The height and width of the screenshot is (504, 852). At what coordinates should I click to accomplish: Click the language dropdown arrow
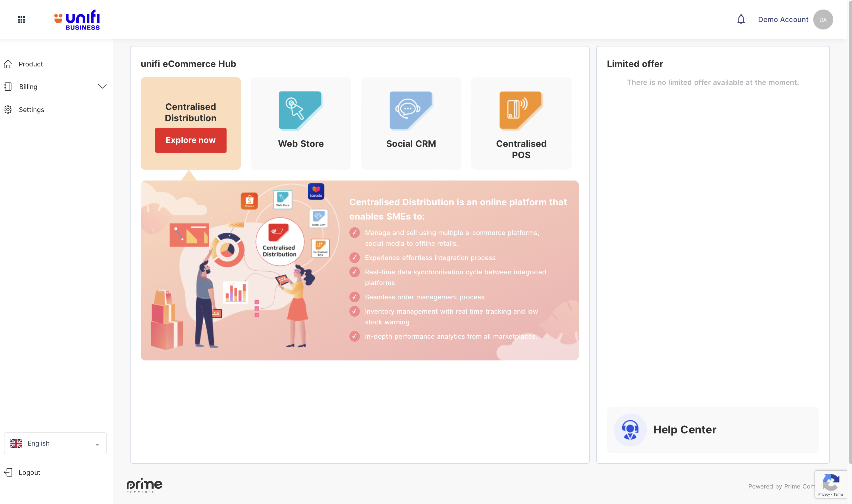97,444
